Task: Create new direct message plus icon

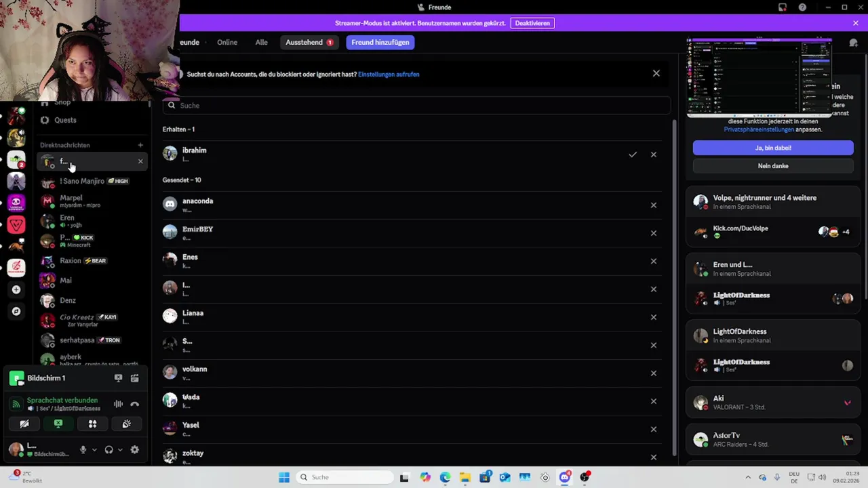Action: coord(140,145)
